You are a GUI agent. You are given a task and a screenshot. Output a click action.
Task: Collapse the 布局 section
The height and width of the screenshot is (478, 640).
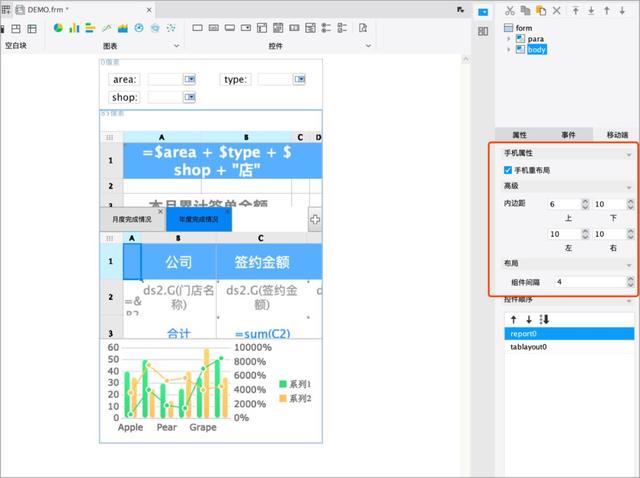click(x=629, y=265)
